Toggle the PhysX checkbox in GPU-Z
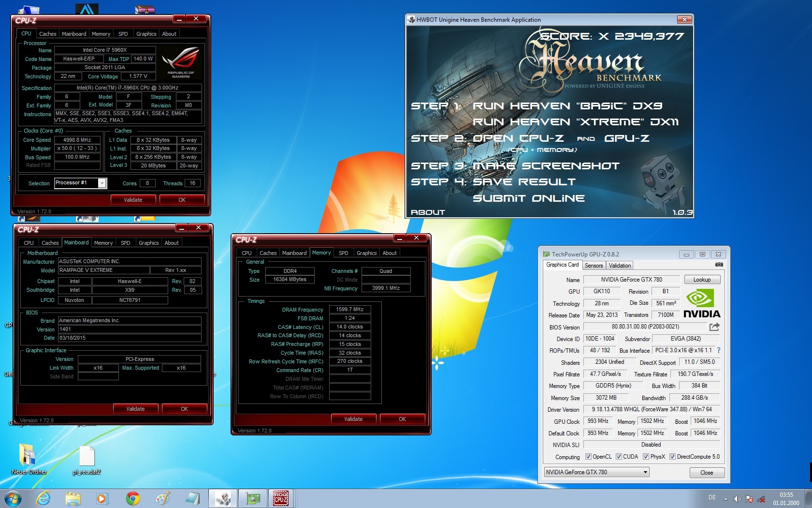Image resolution: width=812 pixels, height=508 pixels. (x=646, y=457)
